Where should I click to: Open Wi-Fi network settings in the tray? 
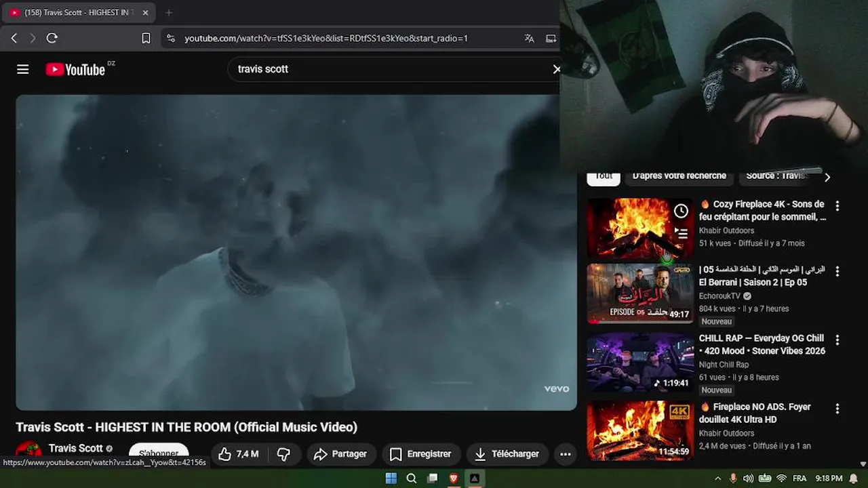point(781,479)
